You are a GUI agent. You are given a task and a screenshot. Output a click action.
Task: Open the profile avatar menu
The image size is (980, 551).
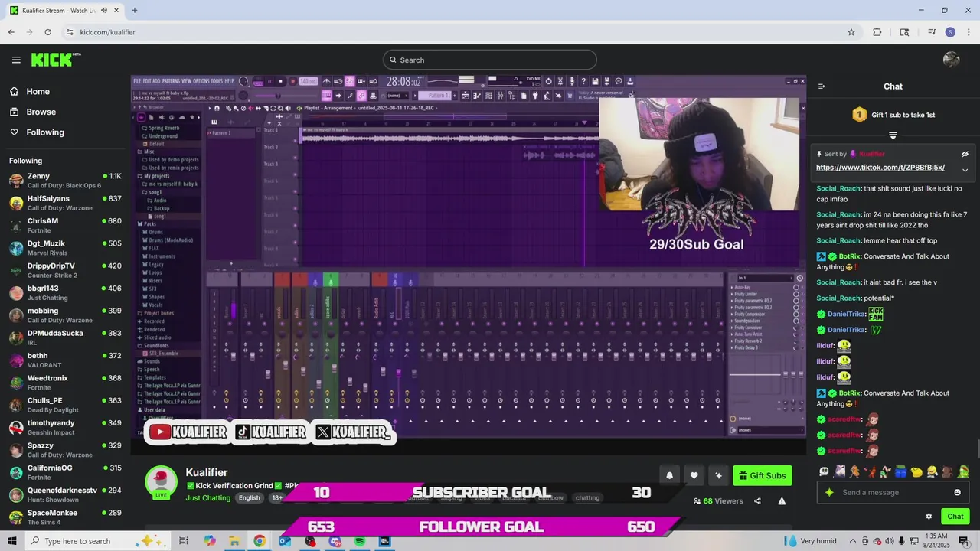(952, 60)
